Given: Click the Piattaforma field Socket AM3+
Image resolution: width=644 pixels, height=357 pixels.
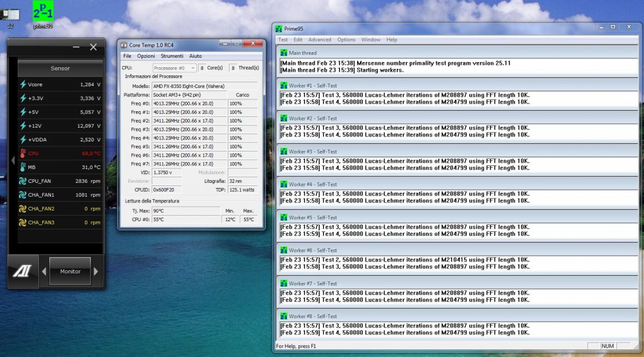Looking at the screenshot, I should (x=189, y=95).
